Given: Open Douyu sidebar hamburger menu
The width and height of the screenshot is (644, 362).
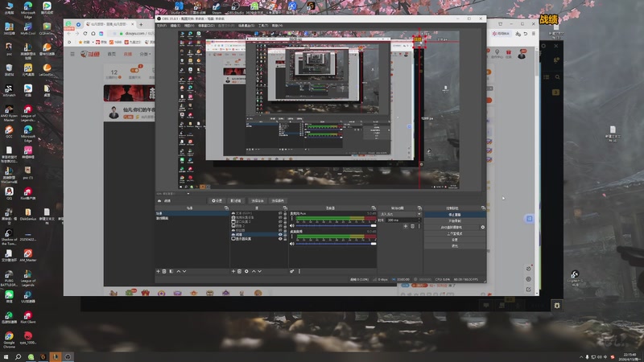Looking at the screenshot, I should click(72, 54).
